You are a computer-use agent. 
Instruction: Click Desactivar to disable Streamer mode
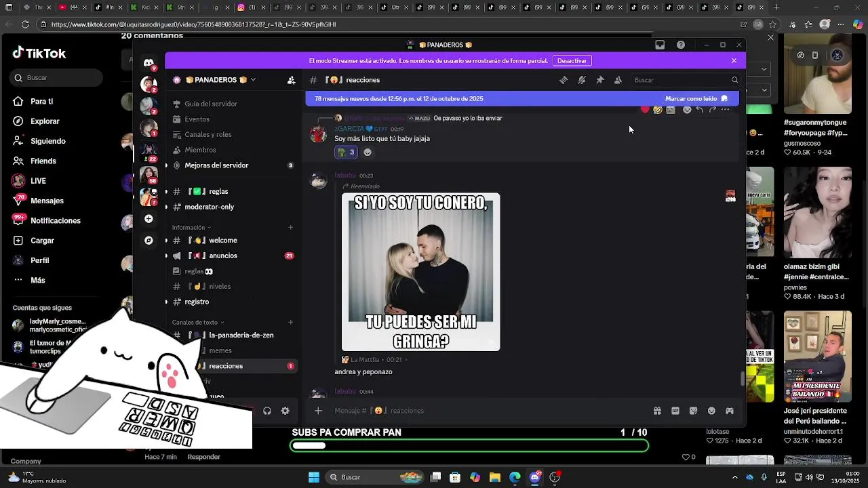tap(572, 60)
